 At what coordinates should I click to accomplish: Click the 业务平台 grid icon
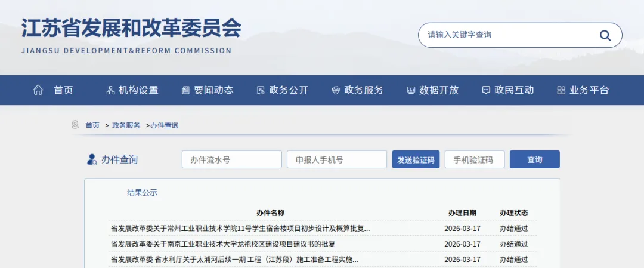click(x=561, y=90)
